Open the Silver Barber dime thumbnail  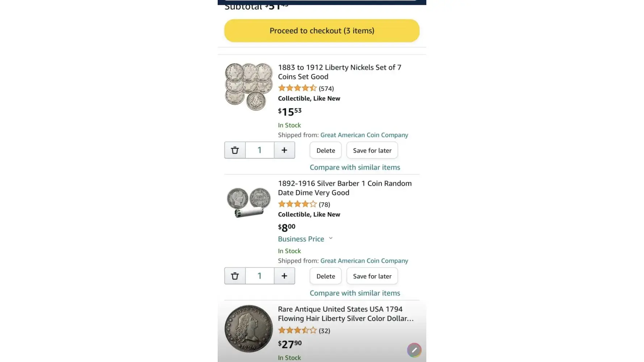(x=248, y=202)
